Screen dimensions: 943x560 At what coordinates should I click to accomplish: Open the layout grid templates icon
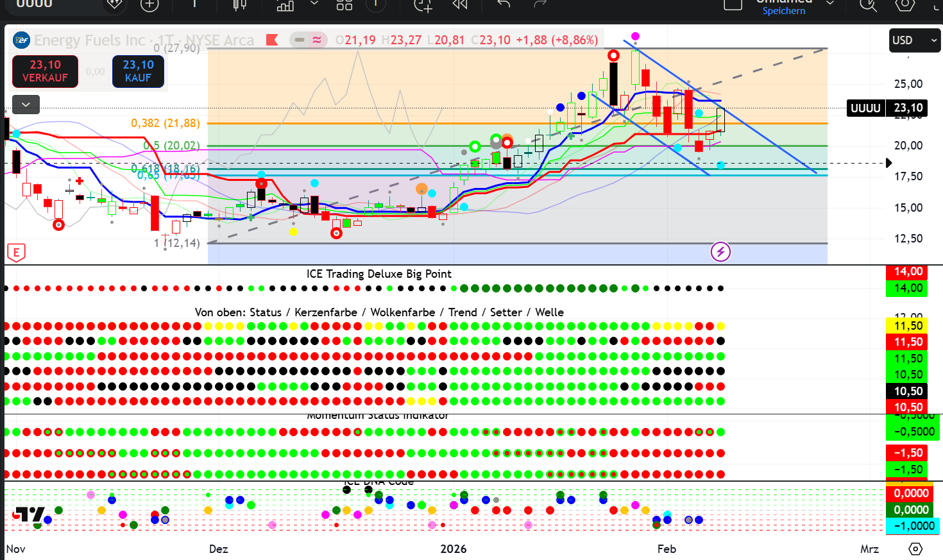pos(344,5)
